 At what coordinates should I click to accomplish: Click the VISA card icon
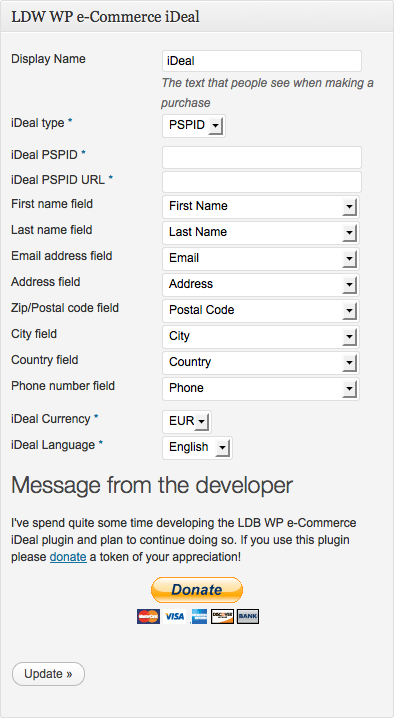point(174,616)
